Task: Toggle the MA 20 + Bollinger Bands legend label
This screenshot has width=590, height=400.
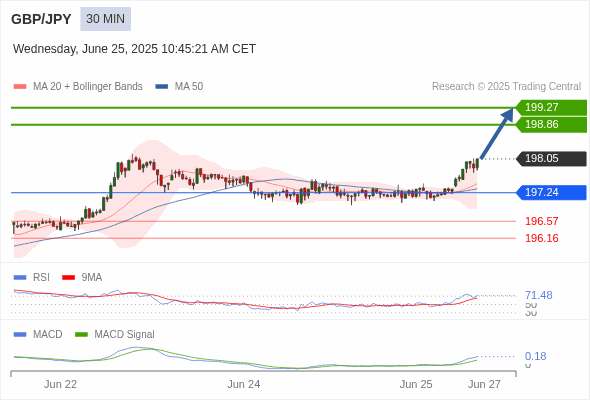Action: coord(88,87)
